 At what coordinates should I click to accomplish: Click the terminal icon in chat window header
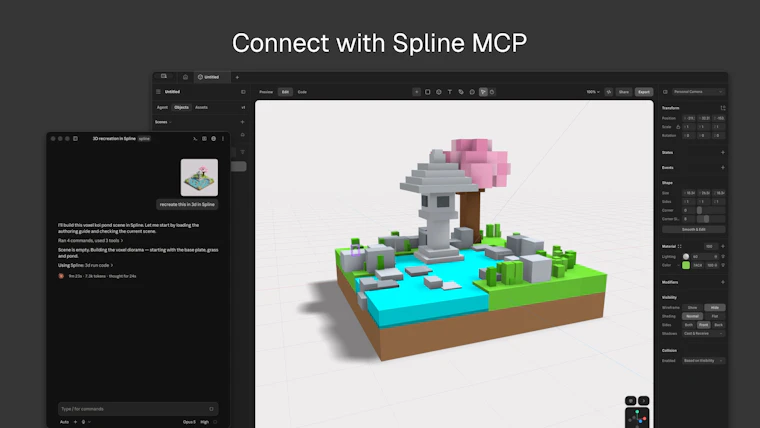coord(195,139)
